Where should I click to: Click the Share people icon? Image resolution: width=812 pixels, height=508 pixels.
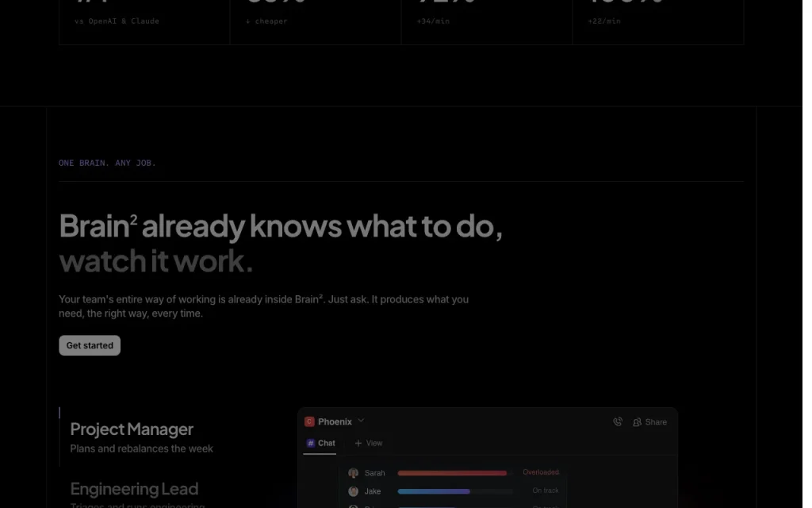point(637,422)
